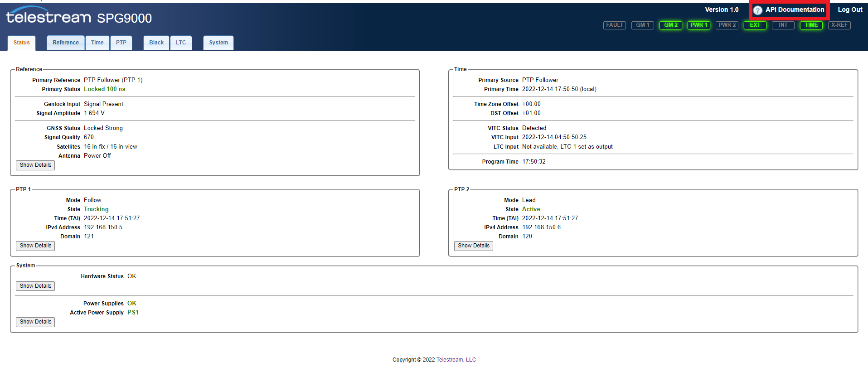This screenshot has width=868, height=372.
Task: Show Details for PTP 1
Action: coord(35,246)
